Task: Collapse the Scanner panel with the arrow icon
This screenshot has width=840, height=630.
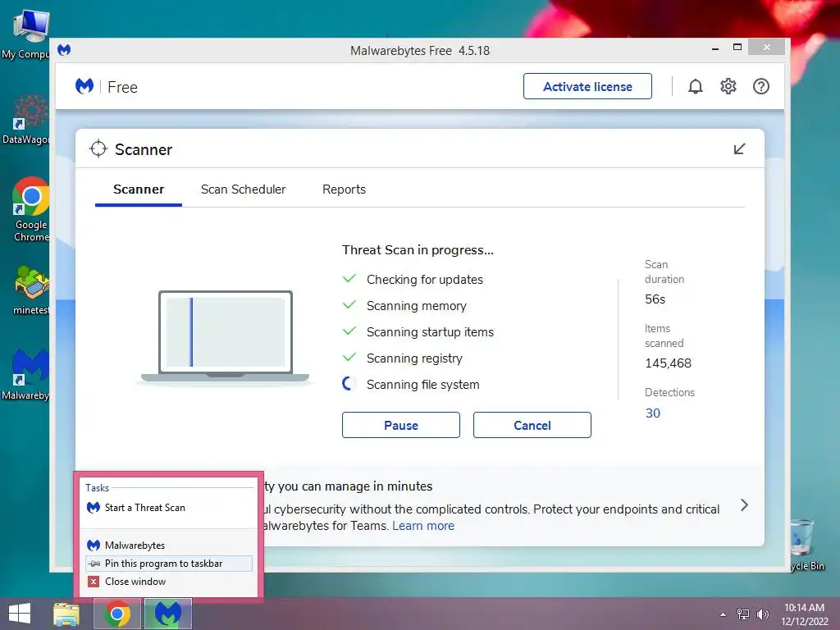Action: coord(739,149)
